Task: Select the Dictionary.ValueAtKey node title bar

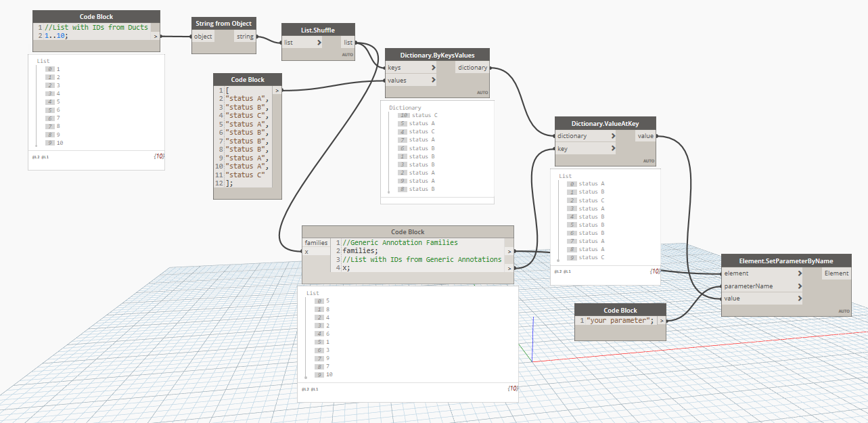Action: point(605,123)
